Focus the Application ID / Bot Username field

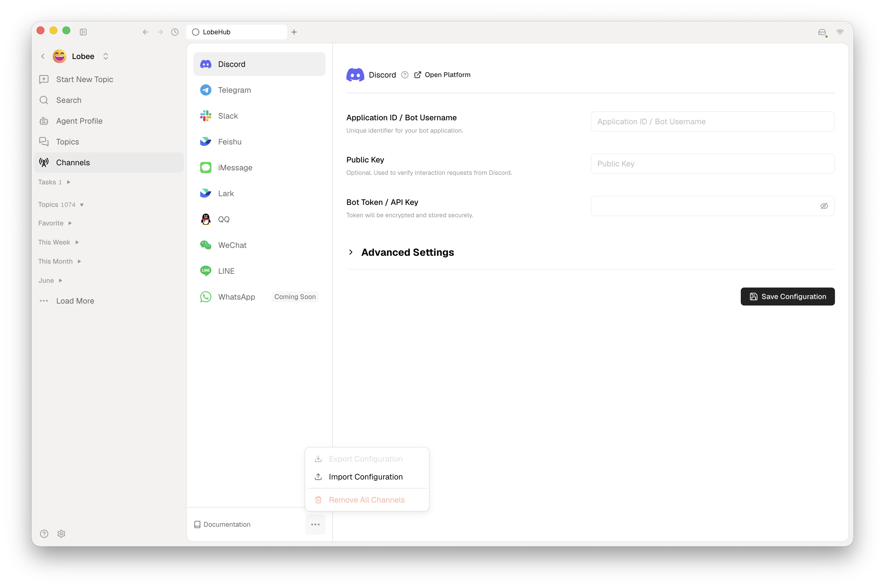tap(712, 121)
